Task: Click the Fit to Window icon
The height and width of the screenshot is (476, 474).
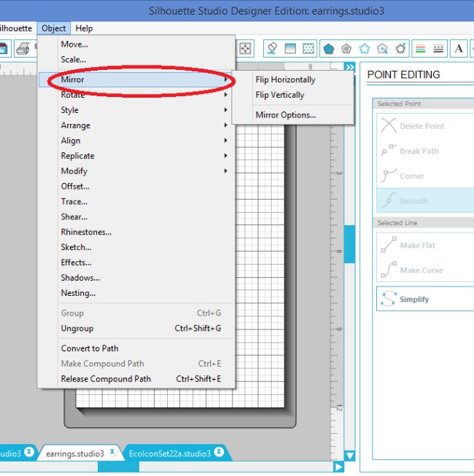Action: click(245, 48)
